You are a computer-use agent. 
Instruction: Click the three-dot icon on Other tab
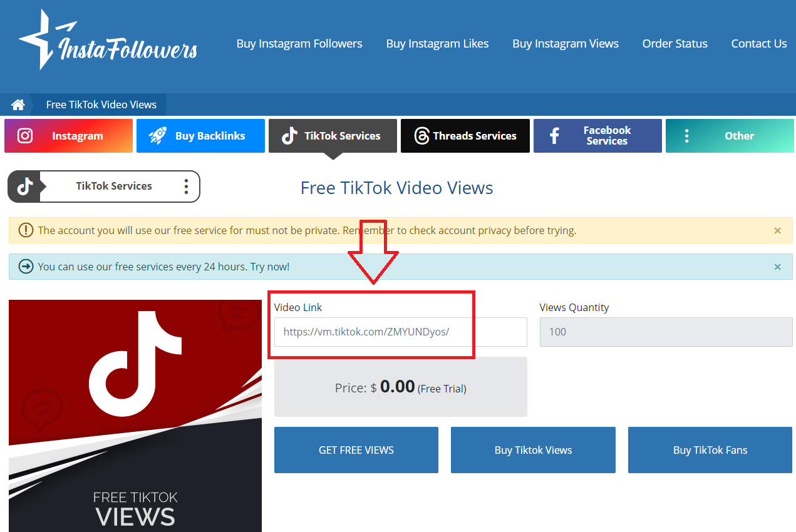(687, 136)
